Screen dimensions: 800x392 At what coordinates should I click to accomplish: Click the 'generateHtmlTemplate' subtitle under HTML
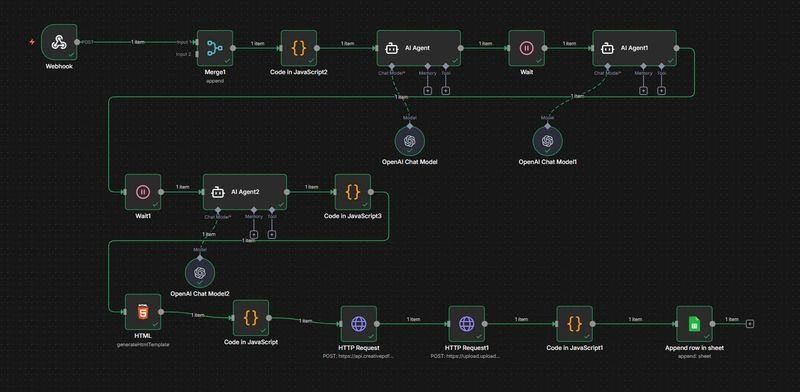[143, 345]
